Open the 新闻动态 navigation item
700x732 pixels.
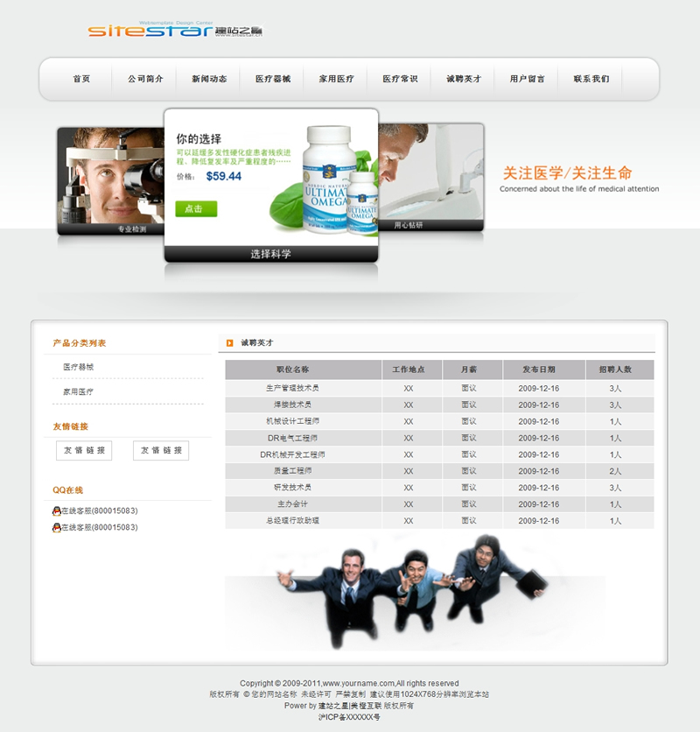(x=209, y=79)
